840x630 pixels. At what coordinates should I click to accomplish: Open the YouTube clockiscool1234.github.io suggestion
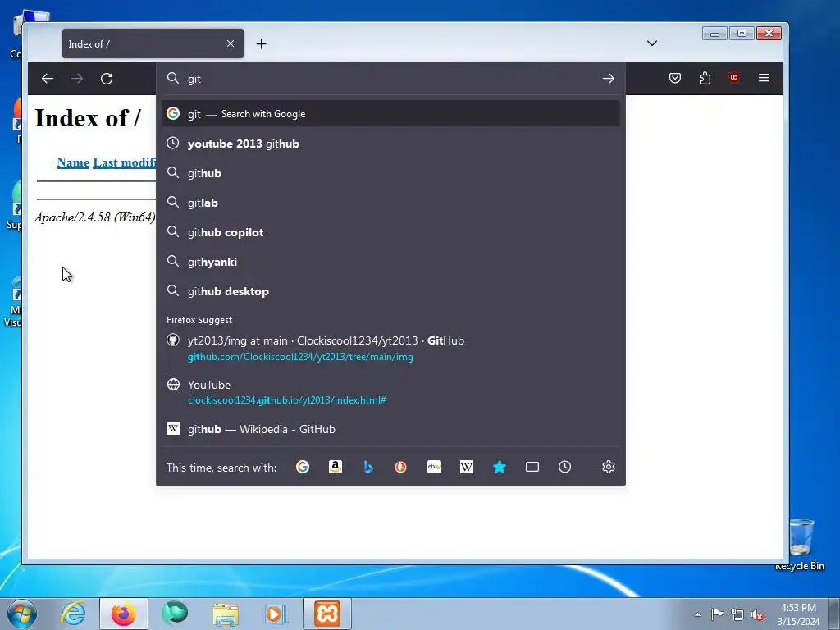coord(390,392)
